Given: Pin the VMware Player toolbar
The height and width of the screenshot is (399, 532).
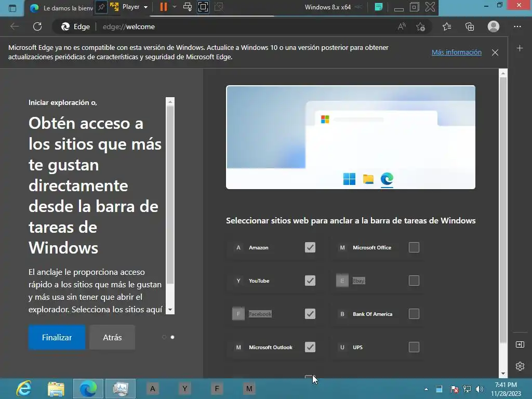Looking at the screenshot, I should click(101, 7).
